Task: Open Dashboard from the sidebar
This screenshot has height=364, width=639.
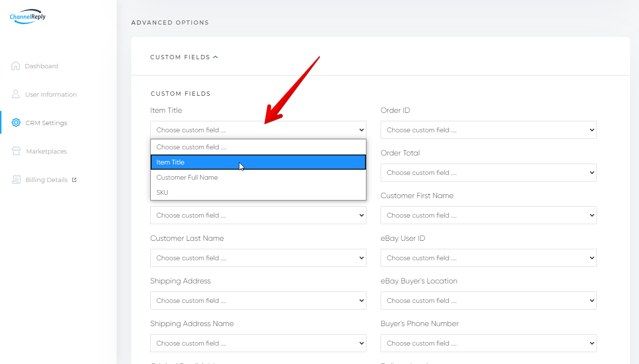Action: click(41, 66)
